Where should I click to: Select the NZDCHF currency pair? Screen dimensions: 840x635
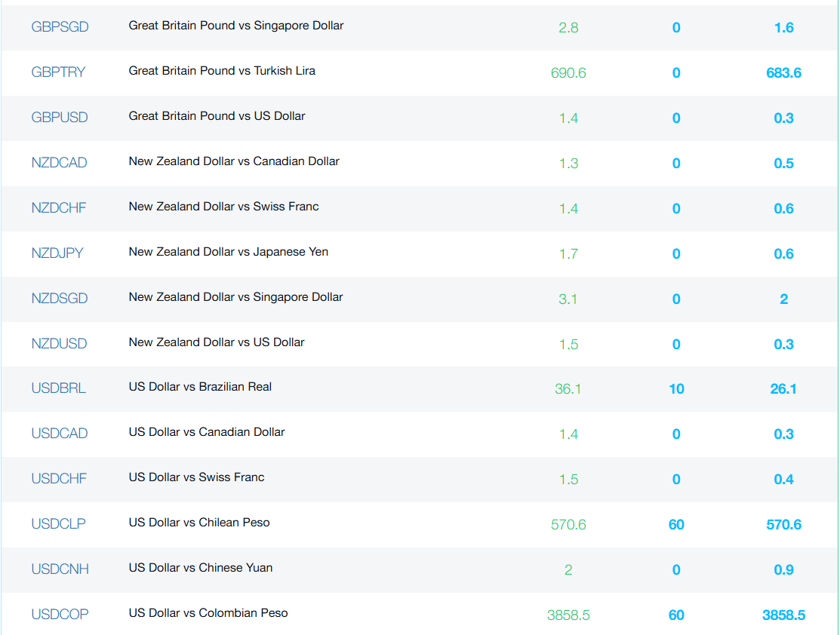pyautogui.click(x=58, y=207)
